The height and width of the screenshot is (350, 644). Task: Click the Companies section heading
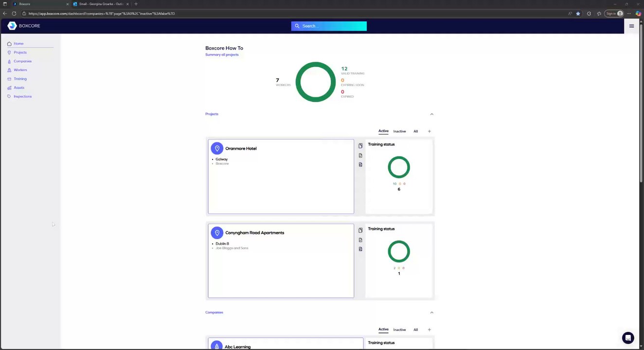[x=214, y=312]
